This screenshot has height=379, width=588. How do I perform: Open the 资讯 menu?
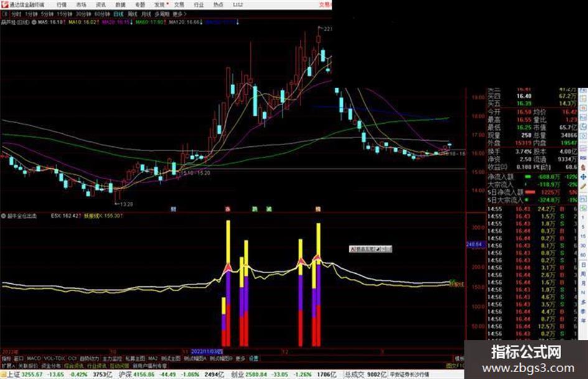point(101,4)
